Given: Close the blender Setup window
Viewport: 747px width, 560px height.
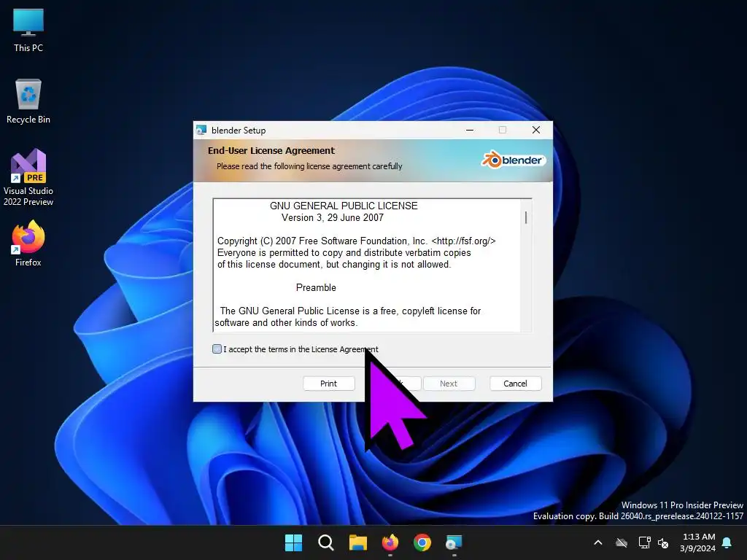Looking at the screenshot, I should point(536,130).
